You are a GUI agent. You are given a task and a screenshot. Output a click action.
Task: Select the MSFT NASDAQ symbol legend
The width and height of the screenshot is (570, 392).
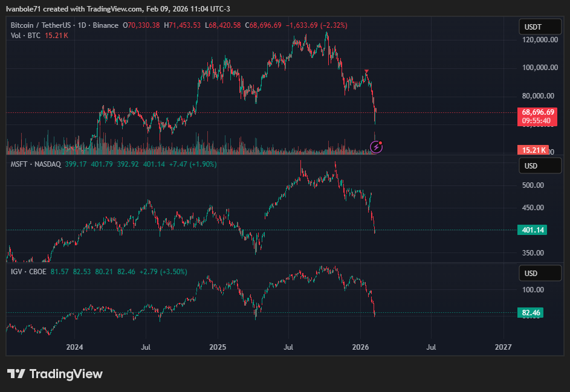click(x=36, y=164)
